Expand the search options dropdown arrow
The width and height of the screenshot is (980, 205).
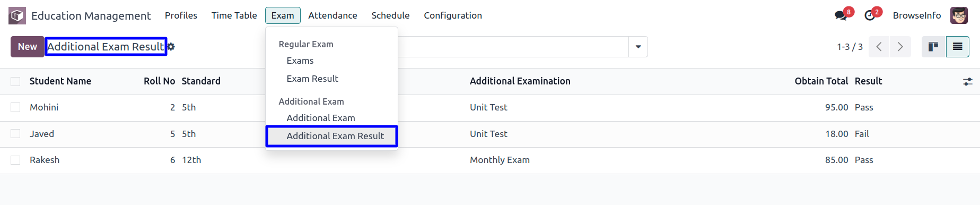coord(638,47)
